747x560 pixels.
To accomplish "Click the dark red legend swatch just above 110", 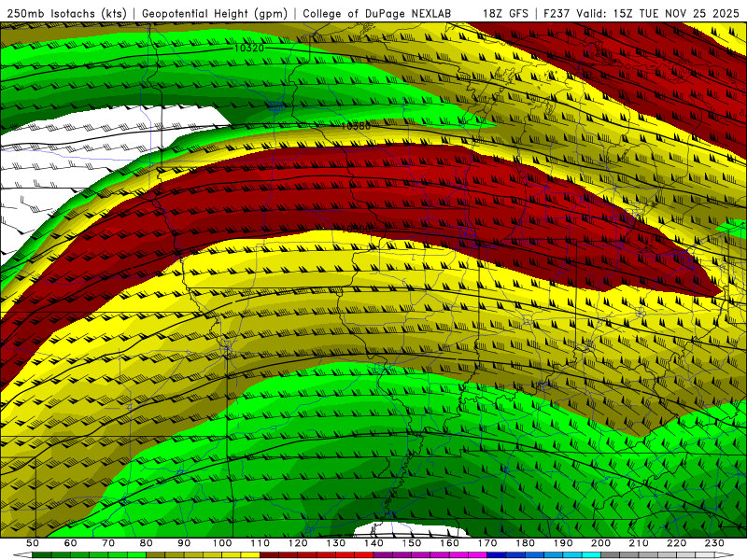I will tap(269, 555).
